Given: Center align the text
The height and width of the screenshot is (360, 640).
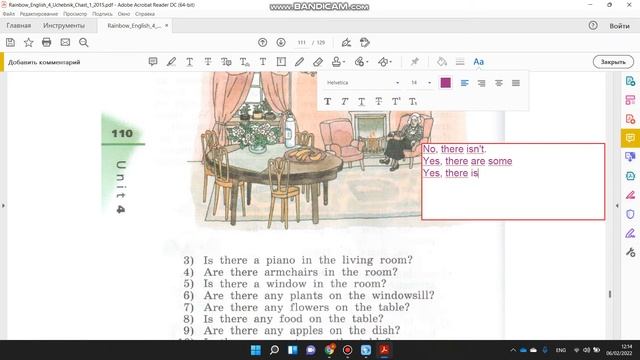Looking at the screenshot, I should point(499,83).
